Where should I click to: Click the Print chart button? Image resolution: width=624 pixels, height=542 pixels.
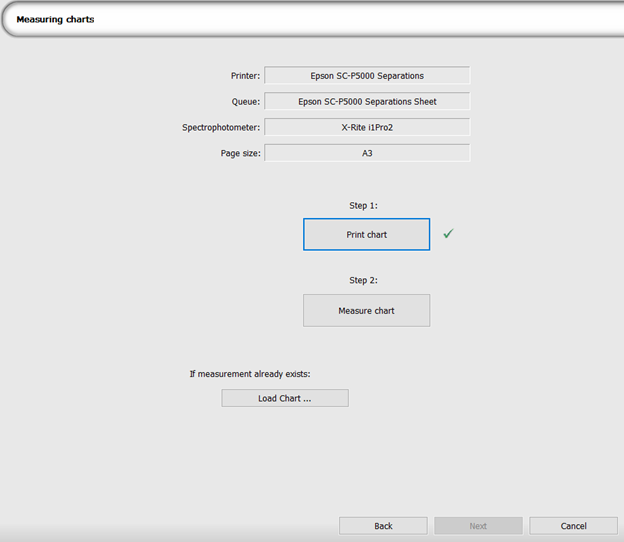(x=366, y=234)
